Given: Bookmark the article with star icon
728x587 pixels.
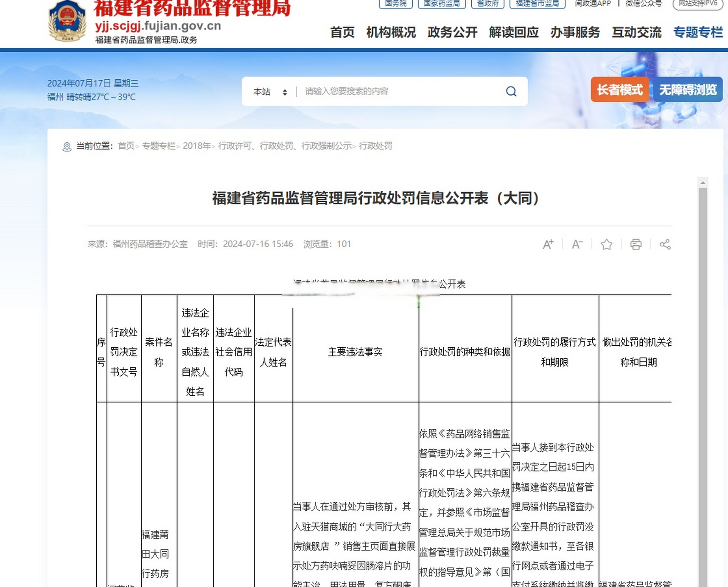Looking at the screenshot, I should (607, 244).
